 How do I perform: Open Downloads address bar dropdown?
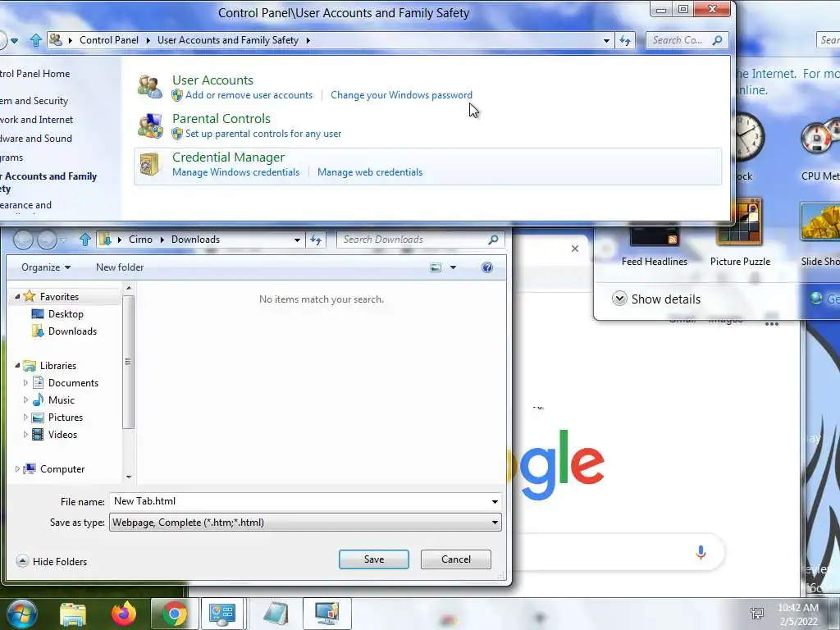pyautogui.click(x=297, y=240)
